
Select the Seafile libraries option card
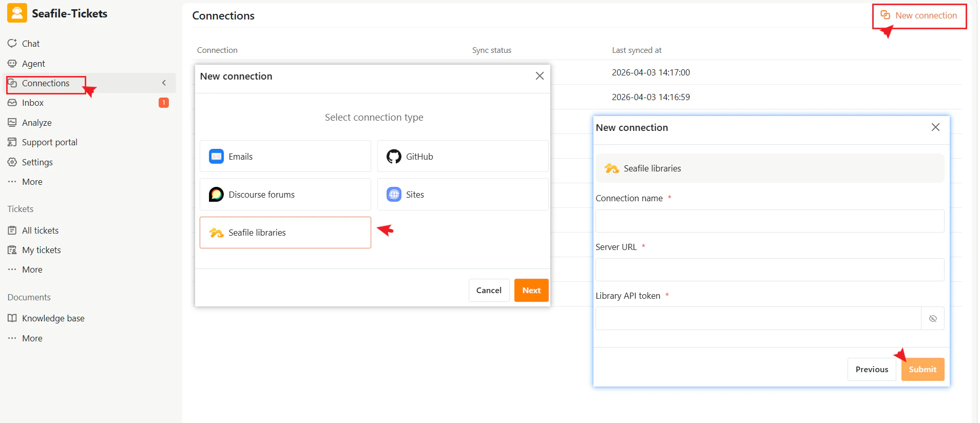pos(285,233)
